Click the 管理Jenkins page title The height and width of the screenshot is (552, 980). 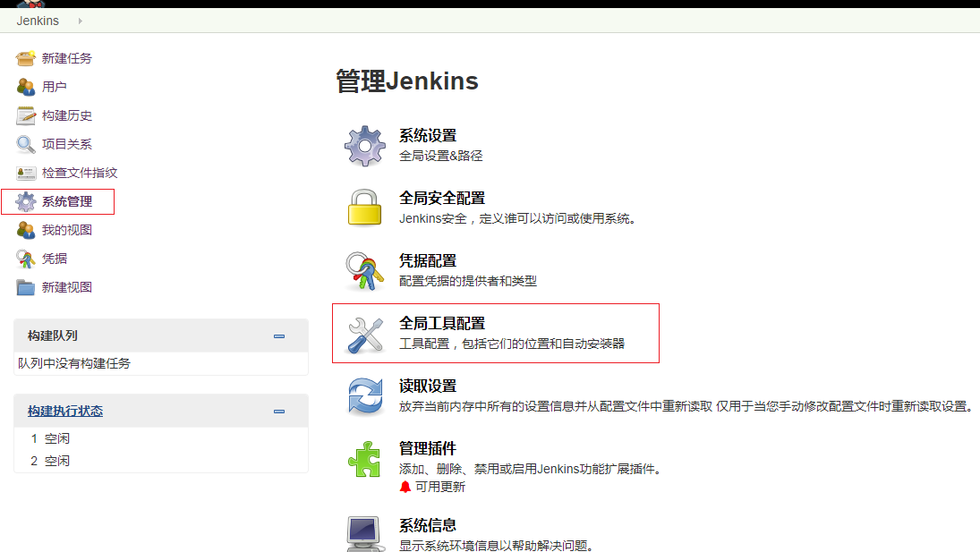[x=407, y=81]
